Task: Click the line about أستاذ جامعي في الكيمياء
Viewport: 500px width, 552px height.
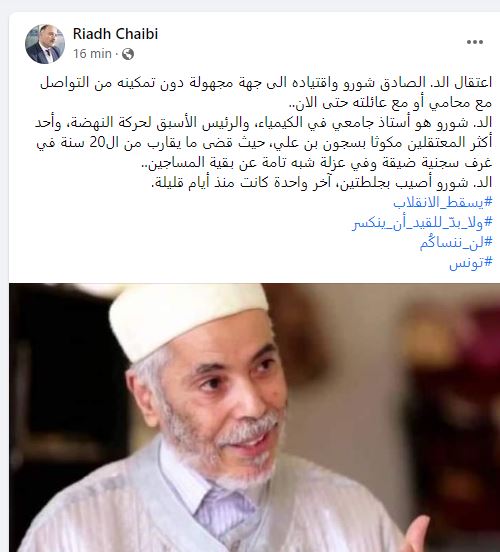Action: (263, 123)
